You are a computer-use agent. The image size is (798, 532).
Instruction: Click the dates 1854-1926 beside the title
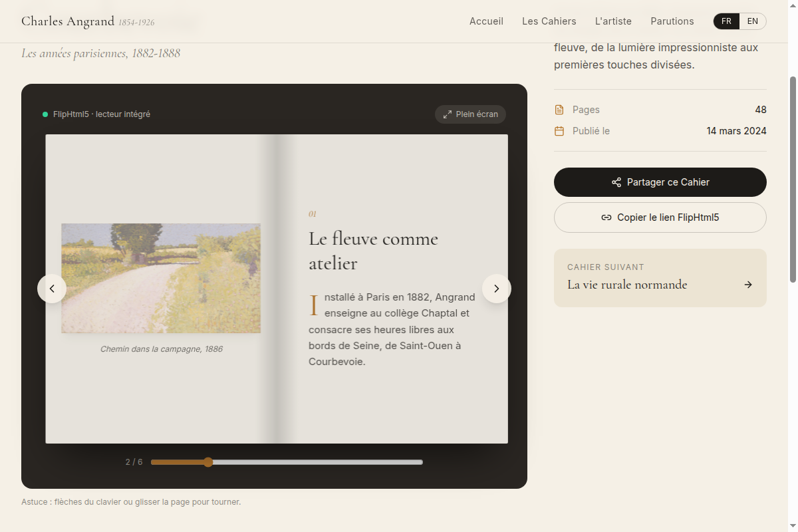coord(136,23)
